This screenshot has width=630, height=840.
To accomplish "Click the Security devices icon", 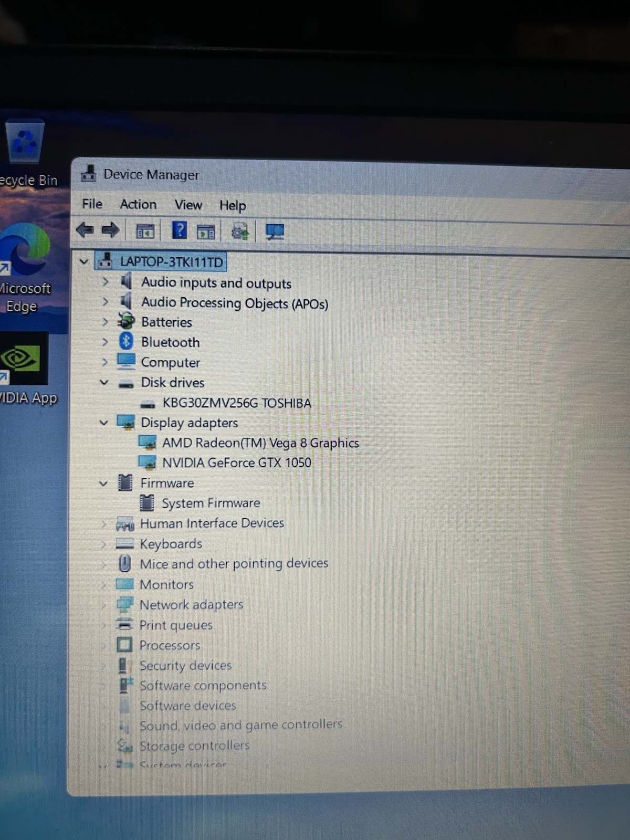I will click(124, 665).
